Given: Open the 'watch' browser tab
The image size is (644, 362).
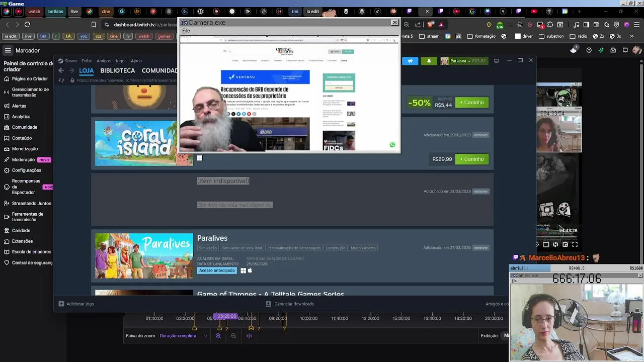Looking at the screenshot, I should point(34,11).
